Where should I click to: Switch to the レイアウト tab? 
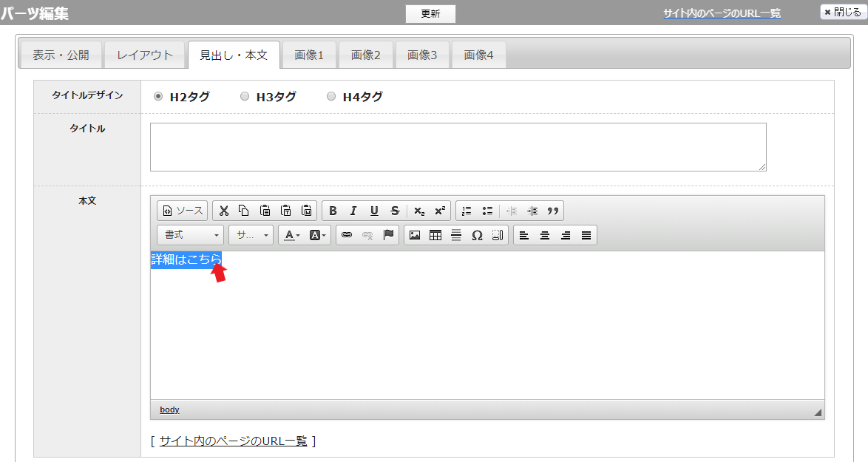[x=145, y=55]
